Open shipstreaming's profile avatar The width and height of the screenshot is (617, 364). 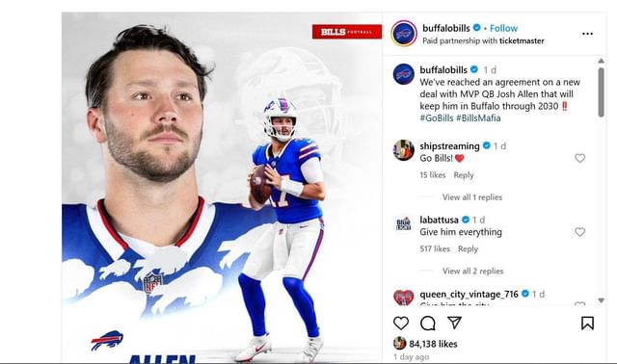click(404, 150)
